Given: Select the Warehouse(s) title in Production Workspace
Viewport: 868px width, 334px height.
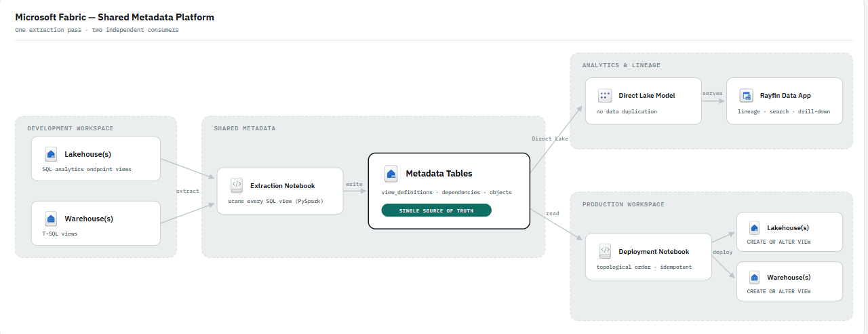Looking at the screenshot, I should [x=789, y=277].
